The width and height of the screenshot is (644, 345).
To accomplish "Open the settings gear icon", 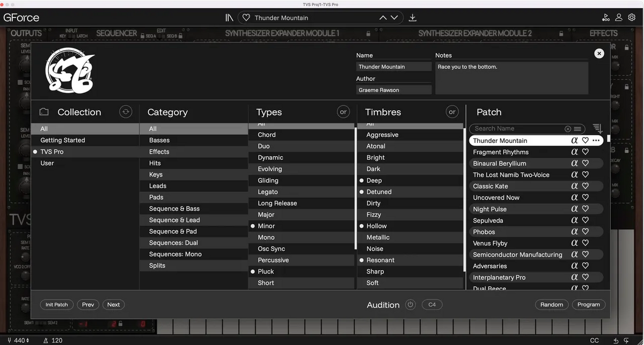I will click(x=632, y=17).
